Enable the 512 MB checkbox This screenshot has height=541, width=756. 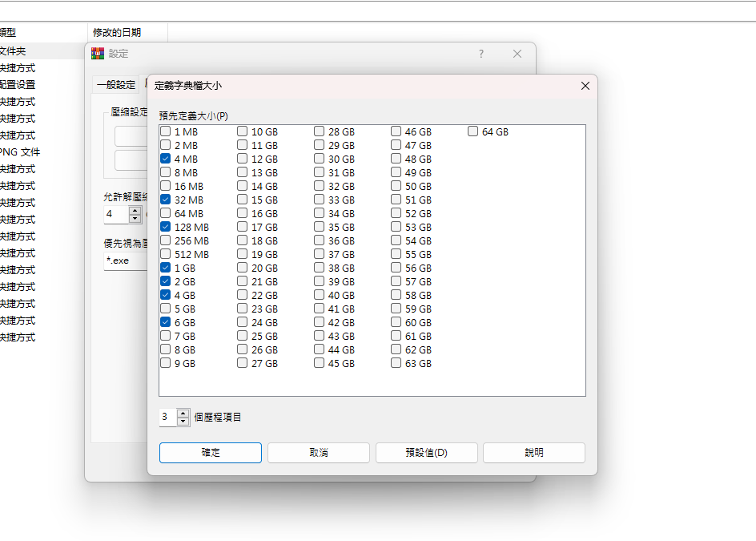point(165,254)
